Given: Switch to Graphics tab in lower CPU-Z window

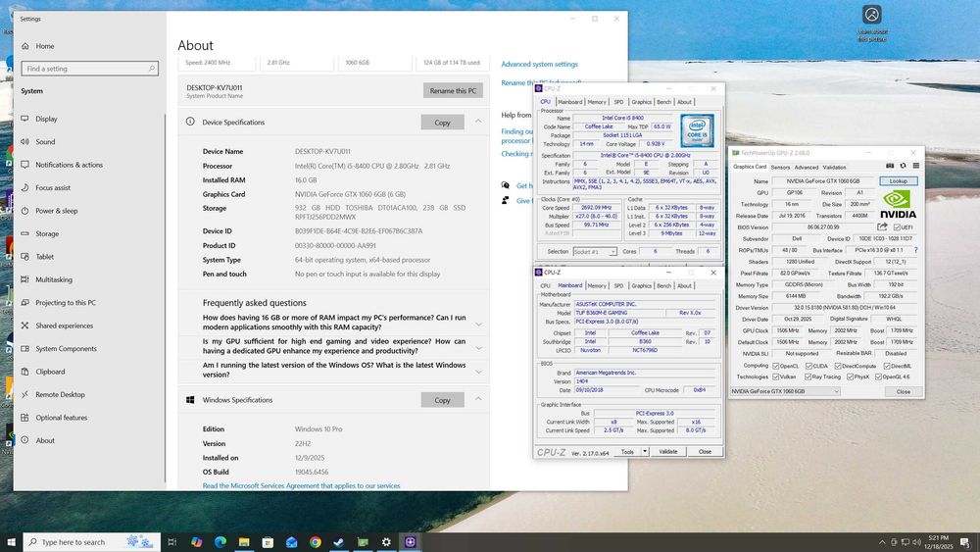Looking at the screenshot, I should [x=641, y=285].
